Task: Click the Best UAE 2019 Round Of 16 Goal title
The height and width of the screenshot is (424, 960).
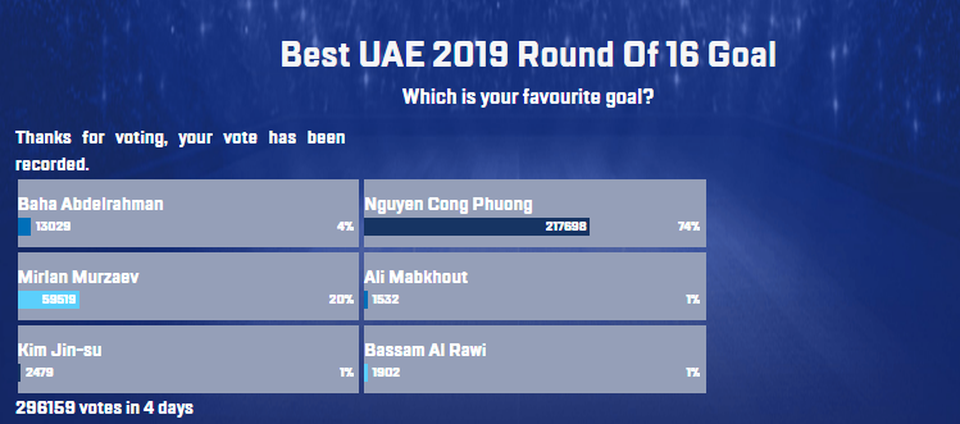Action: click(528, 55)
